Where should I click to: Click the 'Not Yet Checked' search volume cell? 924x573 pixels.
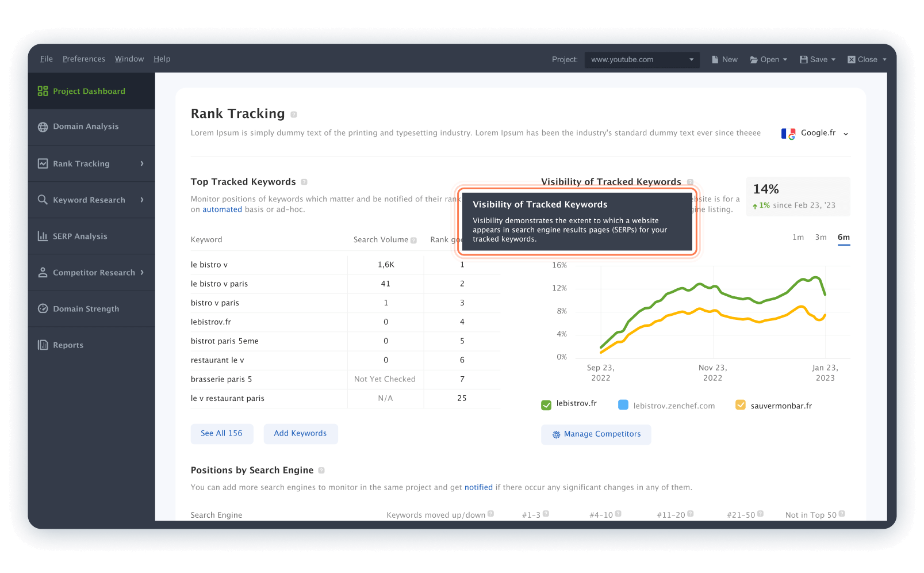coord(385,379)
